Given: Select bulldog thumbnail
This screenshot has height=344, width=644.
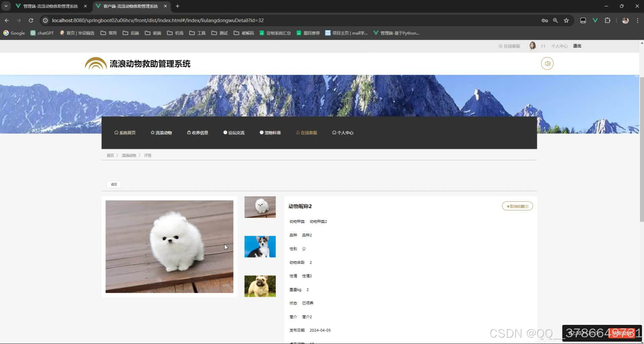Looking at the screenshot, I should (260, 286).
